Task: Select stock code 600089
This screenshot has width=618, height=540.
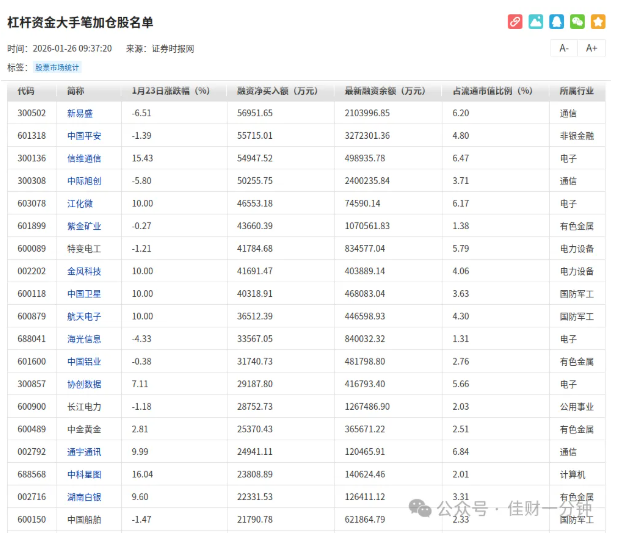Action: point(32,249)
